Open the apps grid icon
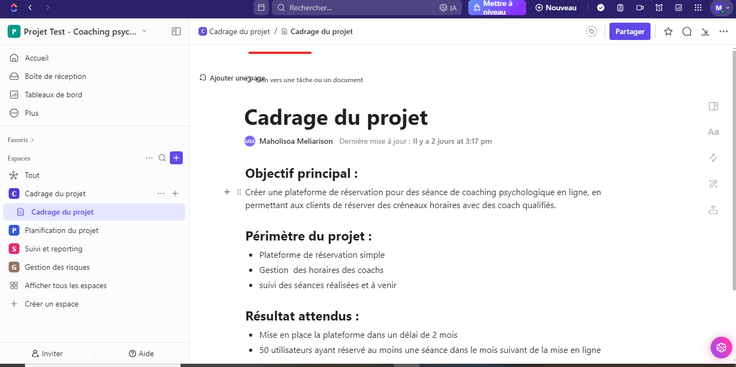This screenshot has width=736, height=367. pyautogui.click(x=698, y=8)
